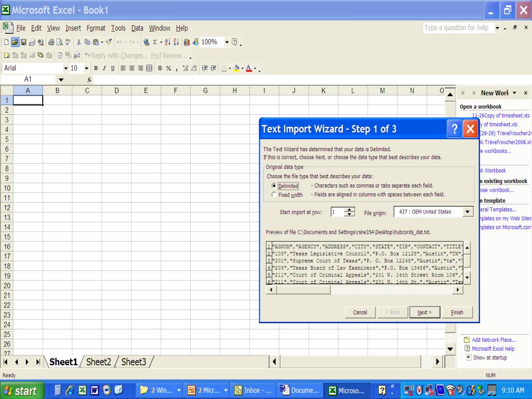
Task: Run the Spelling check toolbar icon
Action: point(68,42)
